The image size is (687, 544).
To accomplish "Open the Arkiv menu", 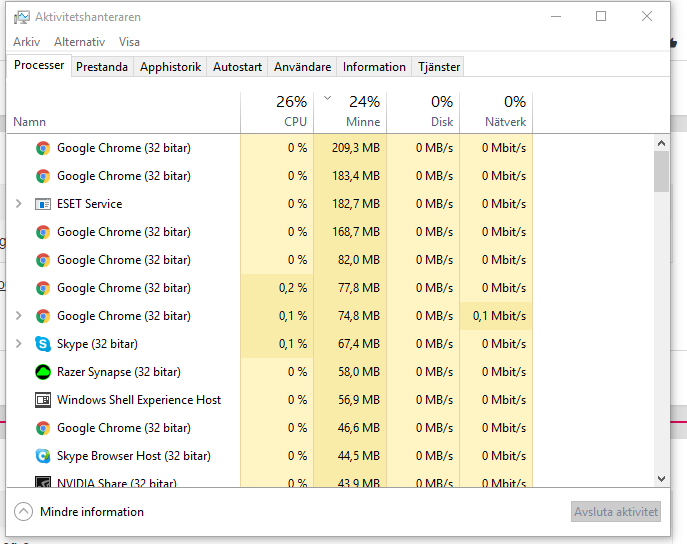I will point(27,42).
